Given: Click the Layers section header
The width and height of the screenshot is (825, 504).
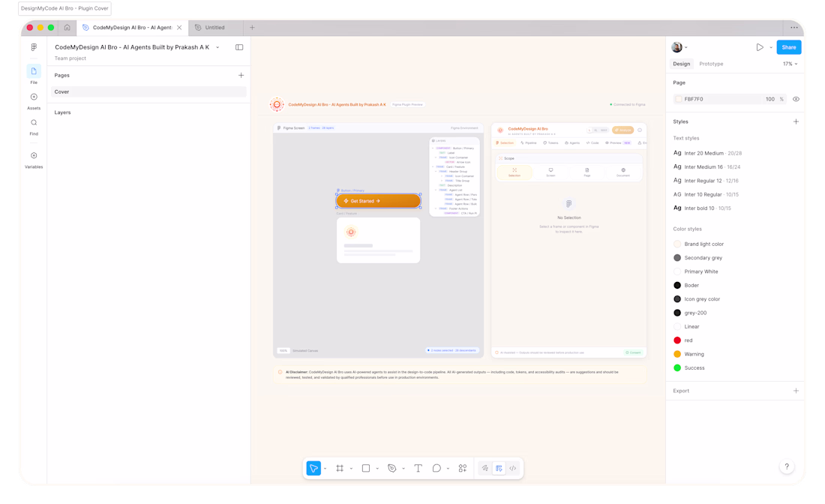Looking at the screenshot, I should pos(62,112).
